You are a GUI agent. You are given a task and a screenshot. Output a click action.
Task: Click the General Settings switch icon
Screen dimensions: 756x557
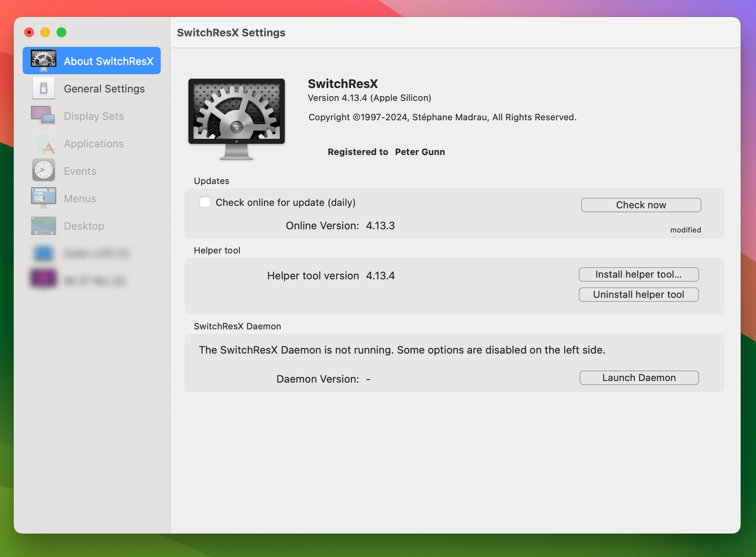(44, 88)
